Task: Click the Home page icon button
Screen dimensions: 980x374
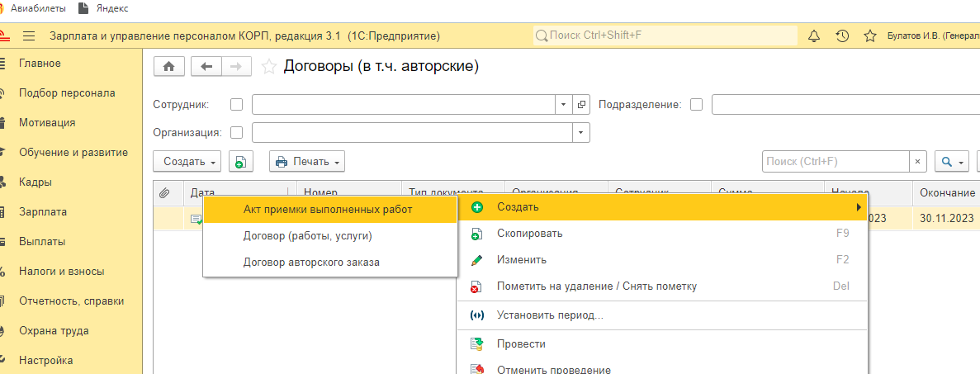Action: pos(168,67)
